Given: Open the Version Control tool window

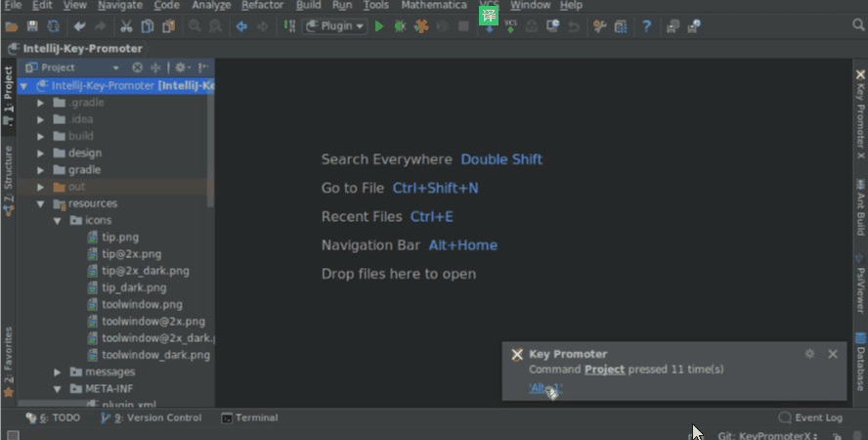Looking at the screenshot, I should tap(152, 418).
